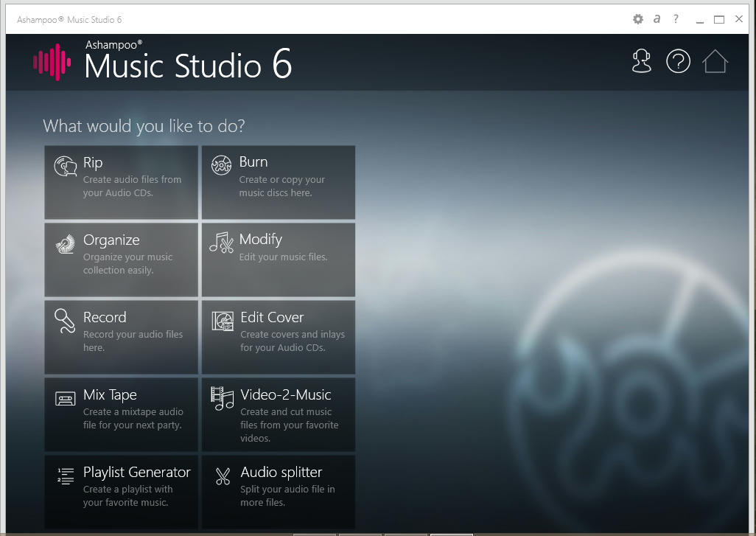This screenshot has height=536, width=756.
Task: Click the Audio splitter scissors icon
Action: coord(223,476)
